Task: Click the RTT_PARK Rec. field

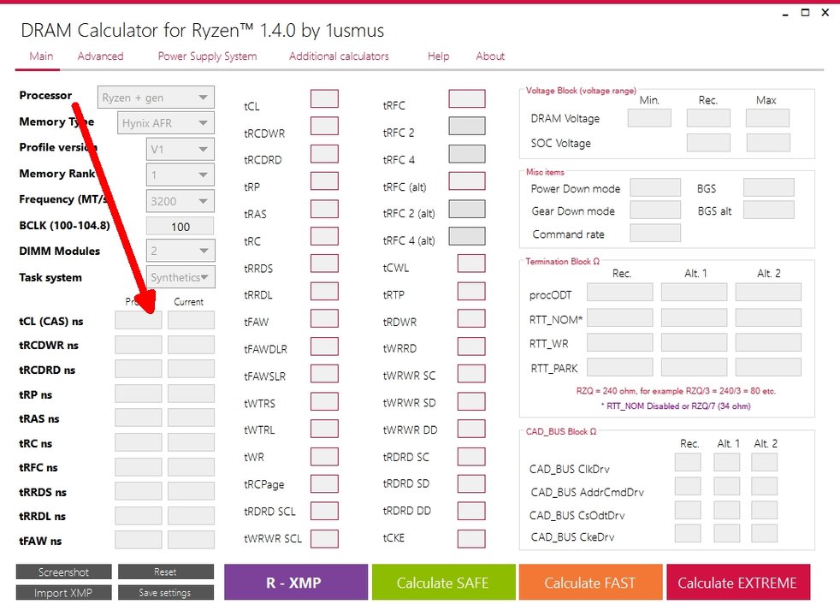Action: tap(620, 367)
